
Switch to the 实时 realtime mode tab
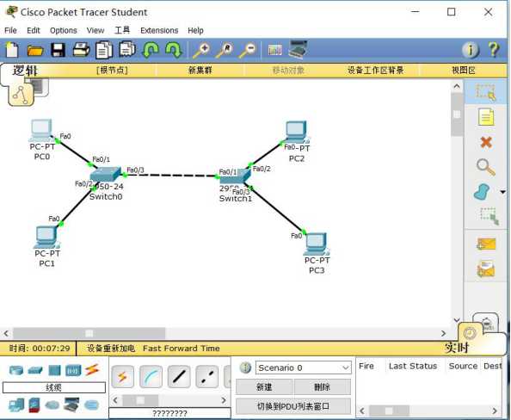tap(457, 348)
